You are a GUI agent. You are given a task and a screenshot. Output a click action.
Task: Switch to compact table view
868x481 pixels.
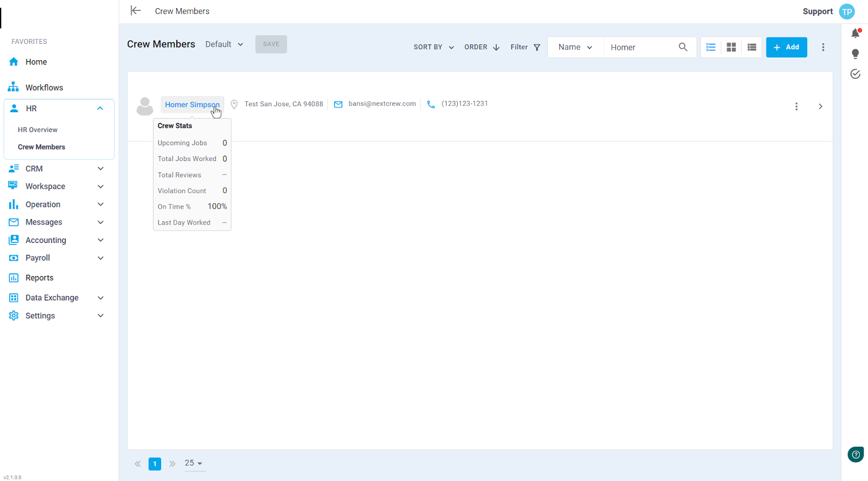coord(752,47)
